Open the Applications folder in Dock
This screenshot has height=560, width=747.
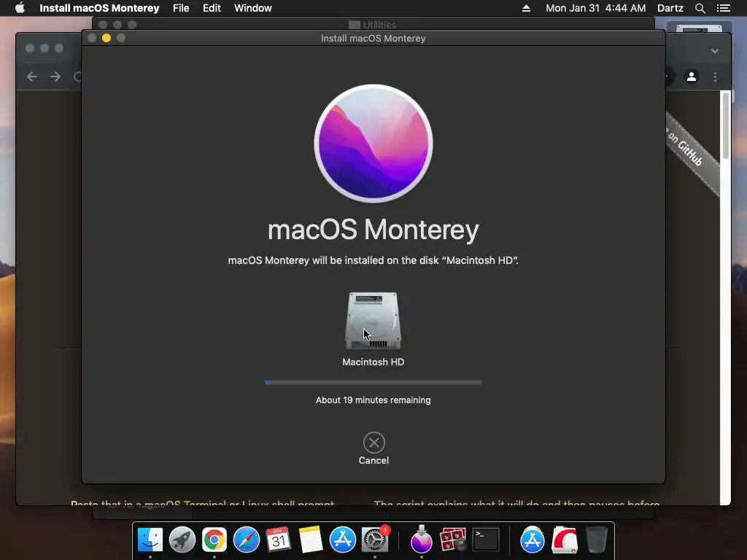click(x=532, y=540)
